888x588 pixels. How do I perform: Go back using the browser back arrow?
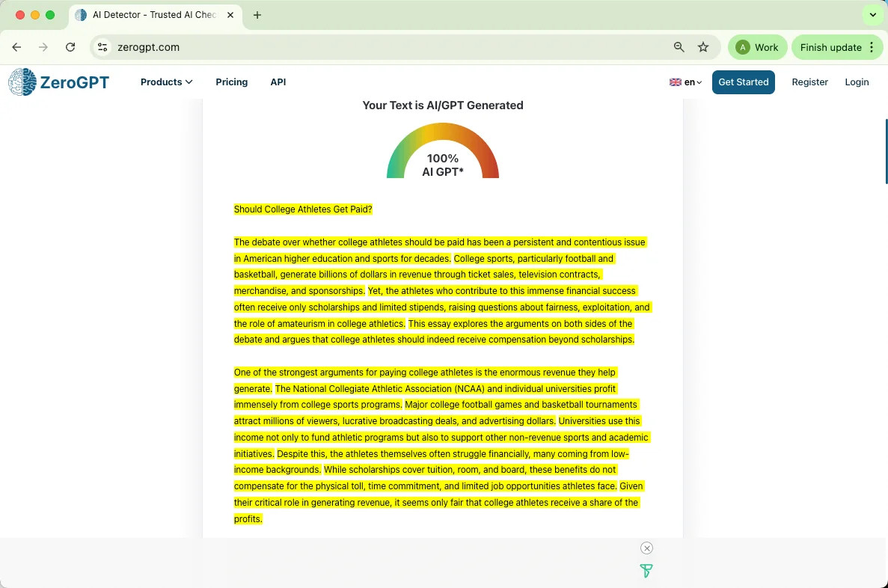coord(16,47)
